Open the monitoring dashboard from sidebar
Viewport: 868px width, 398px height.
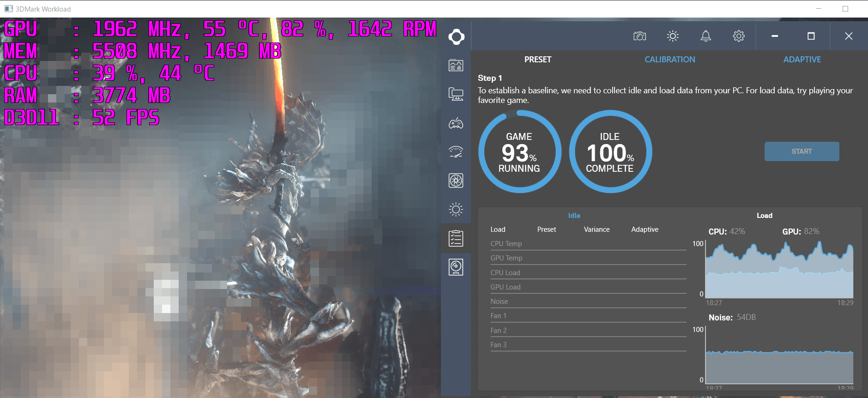tap(456, 66)
